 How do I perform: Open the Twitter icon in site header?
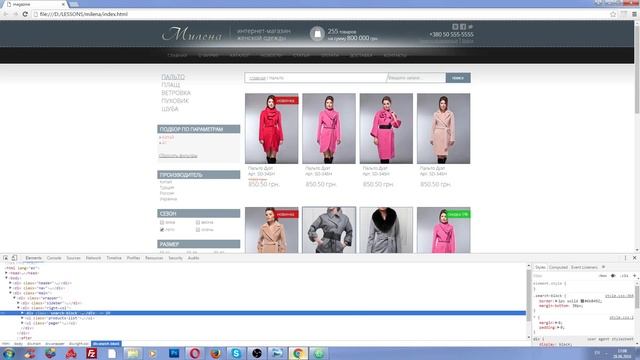coord(471,27)
